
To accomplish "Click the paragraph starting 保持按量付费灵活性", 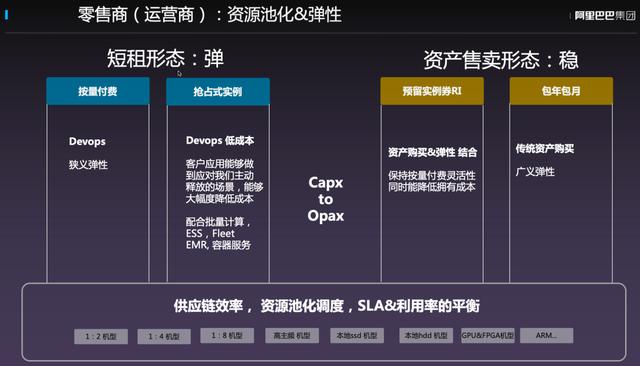I will coord(432,181).
